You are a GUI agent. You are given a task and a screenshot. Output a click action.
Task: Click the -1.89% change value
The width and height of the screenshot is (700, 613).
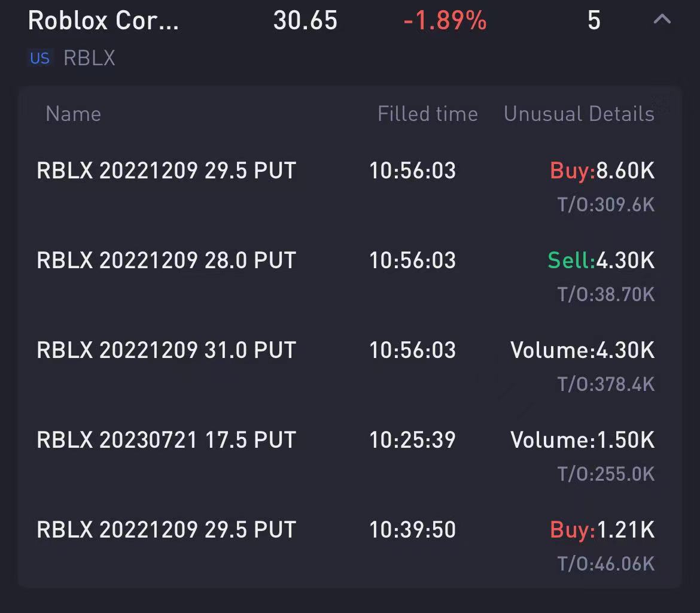pos(445,21)
